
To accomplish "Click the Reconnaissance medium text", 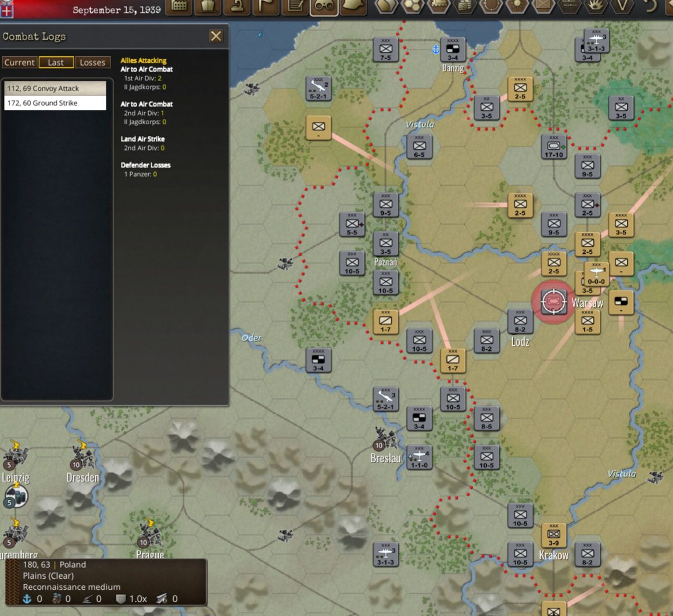I will [x=71, y=587].
